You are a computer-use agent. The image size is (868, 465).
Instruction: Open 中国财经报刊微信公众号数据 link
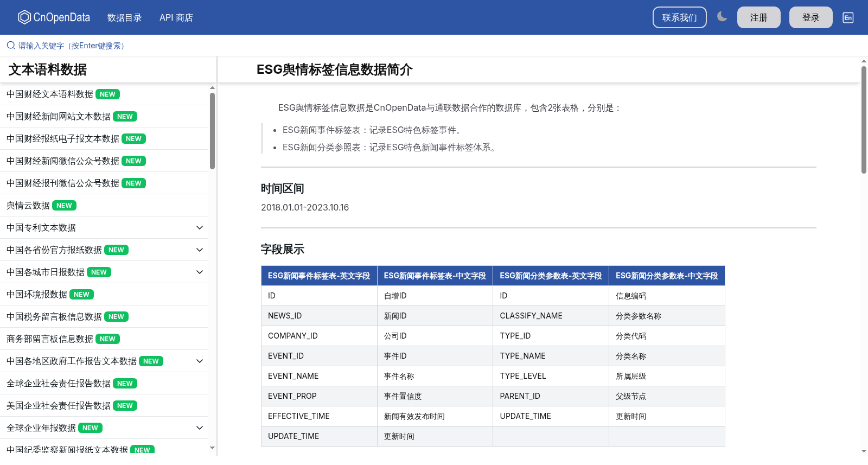pyautogui.click(x=63, y=183)
